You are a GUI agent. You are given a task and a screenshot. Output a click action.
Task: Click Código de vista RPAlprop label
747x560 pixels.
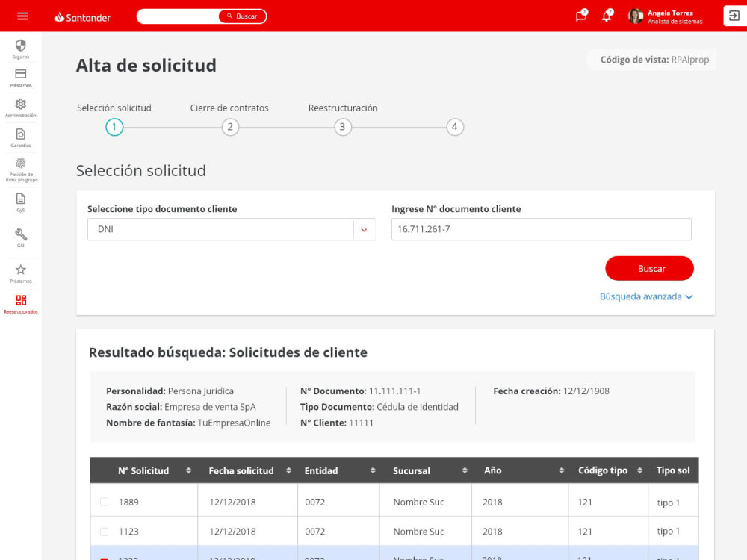(x=654, y=60)
